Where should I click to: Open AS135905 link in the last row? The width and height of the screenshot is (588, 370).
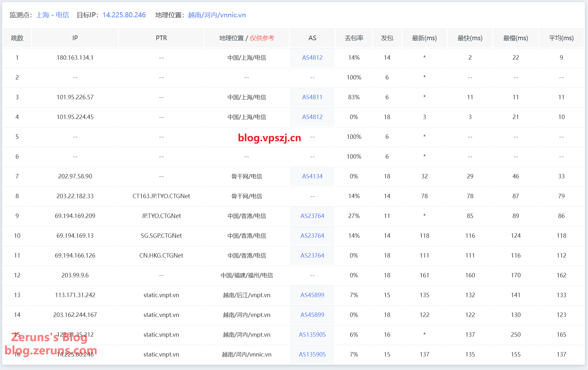coord(312,354)
